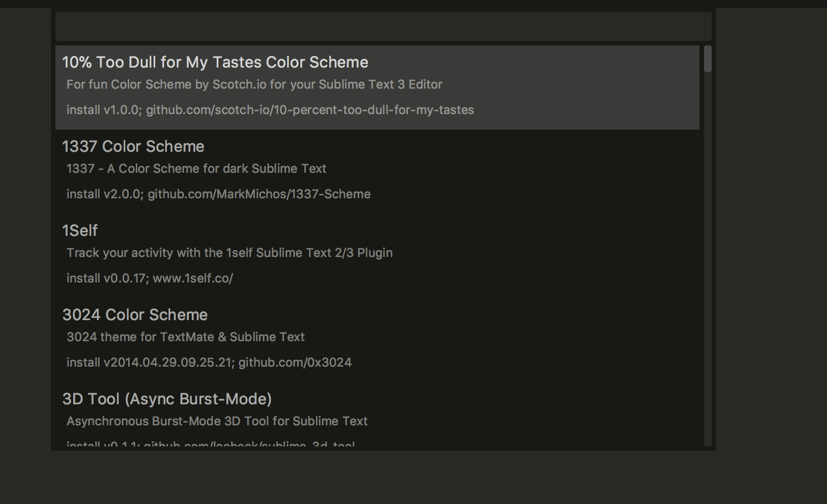
Task: Click the 'For fun Color Scheme by Scotch.io' description
Action: point(254,85)
